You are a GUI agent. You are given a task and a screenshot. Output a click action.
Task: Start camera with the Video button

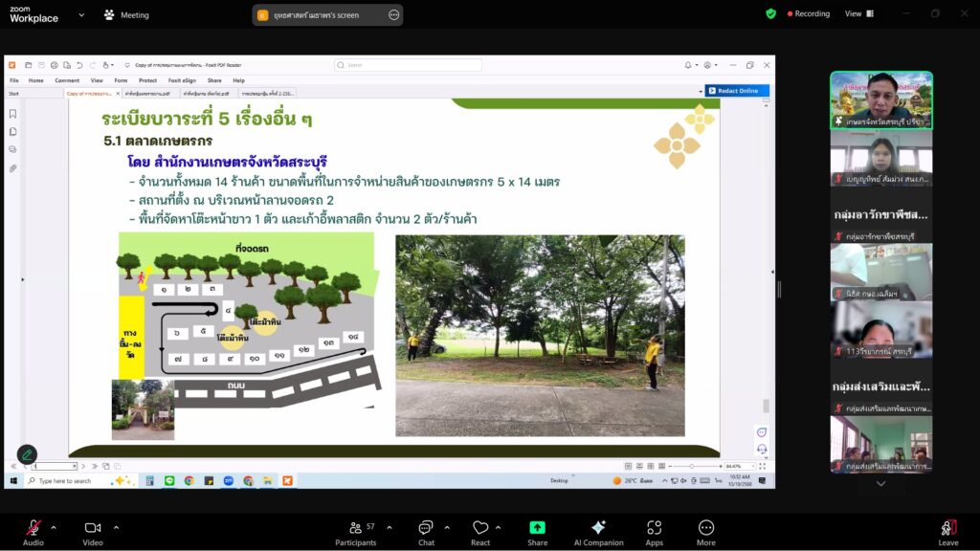coord(93,527)
